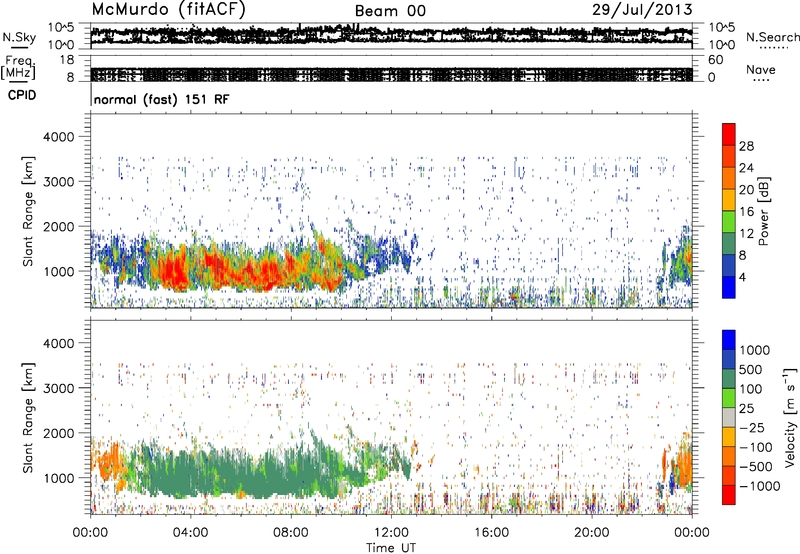Viewport: 800px width, 554px height.
Task: Click the '2000' tick of the velocity panel
Action: 58,433
